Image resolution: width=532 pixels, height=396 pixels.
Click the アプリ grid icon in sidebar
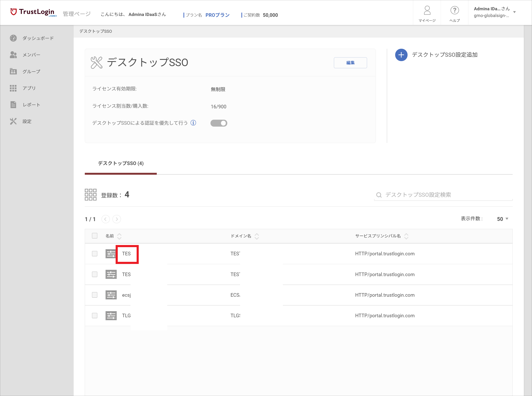click(13, 88)
